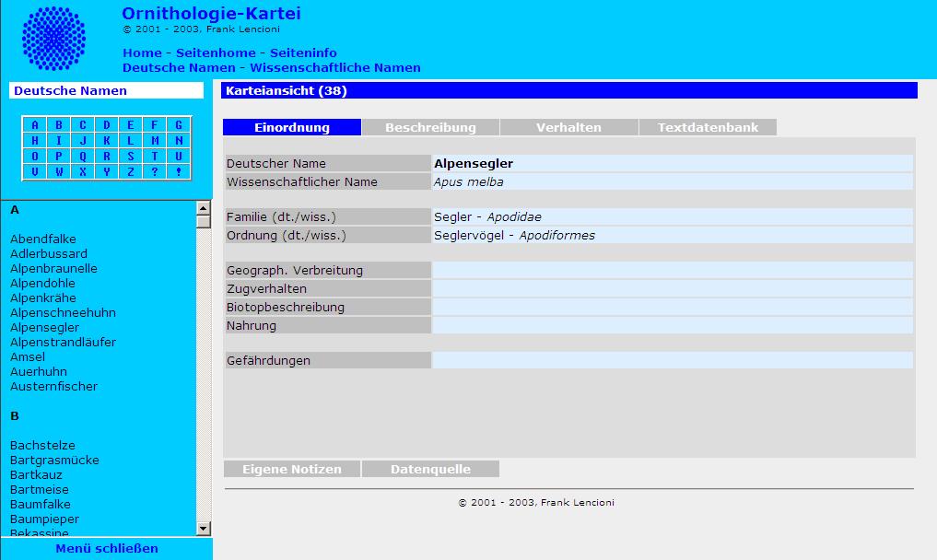Open the Verhalten tab

click(568, 128)
